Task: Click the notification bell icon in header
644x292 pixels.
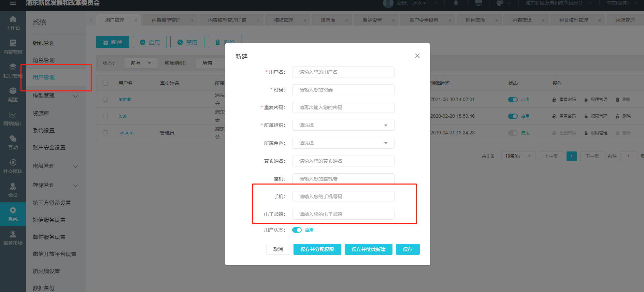Action: 456,3
